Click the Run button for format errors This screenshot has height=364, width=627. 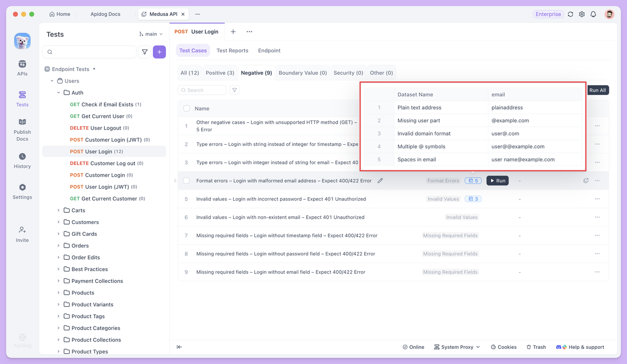(x=497, y=181)
